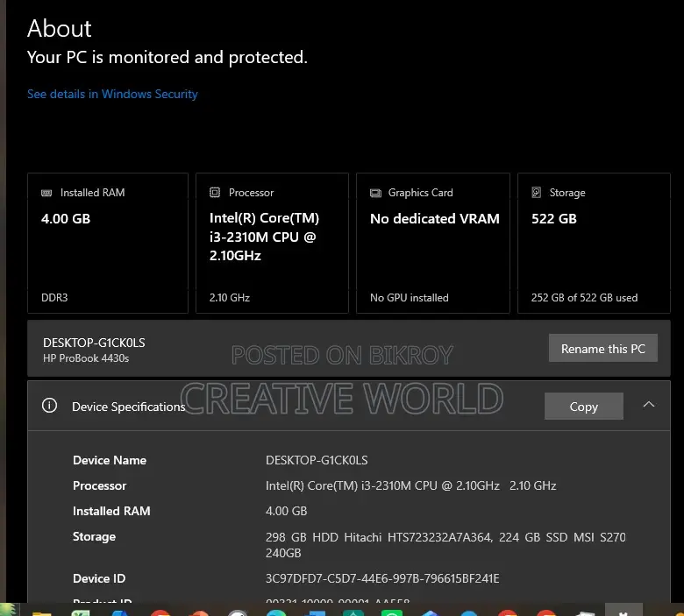This screenshot has width=684, height=616.
Task: Copy the device specifications
Action: [x=584, y=407]
